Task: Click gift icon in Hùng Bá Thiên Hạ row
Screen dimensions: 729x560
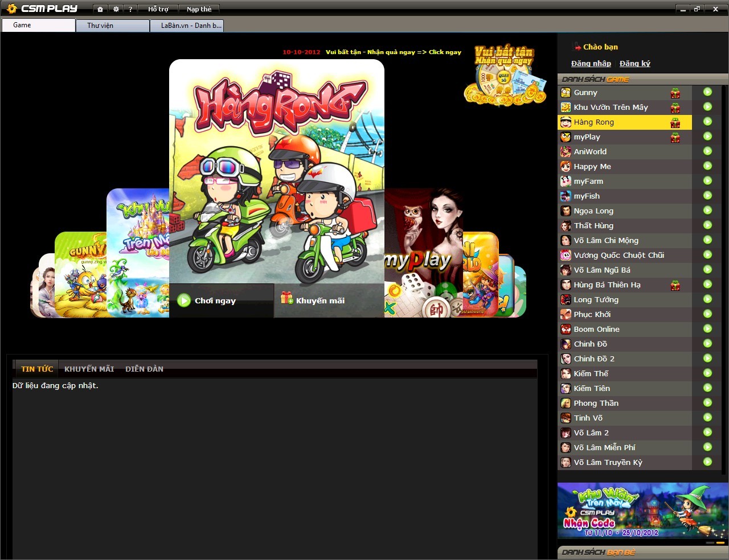Action: click(675, 285)
